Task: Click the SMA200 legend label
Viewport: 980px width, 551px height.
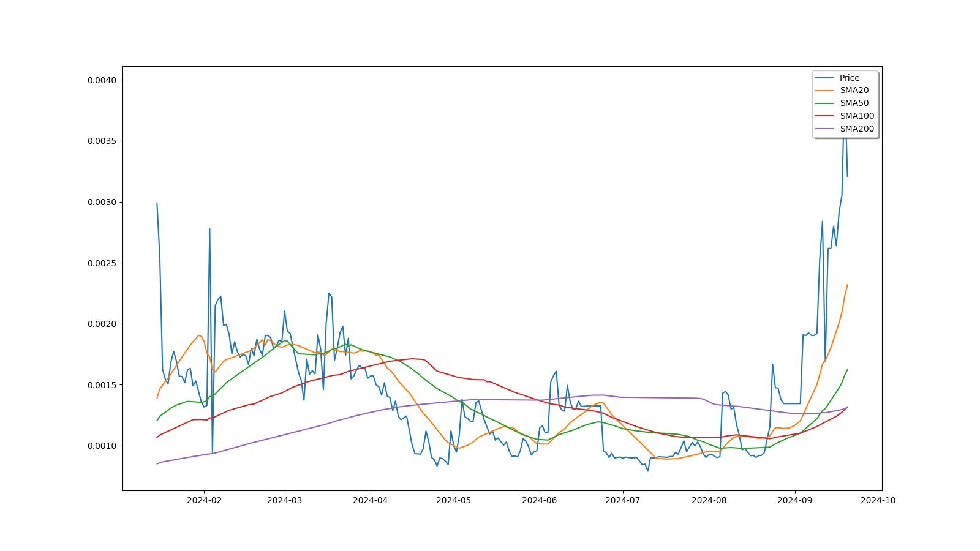Action: coord(857,129)
